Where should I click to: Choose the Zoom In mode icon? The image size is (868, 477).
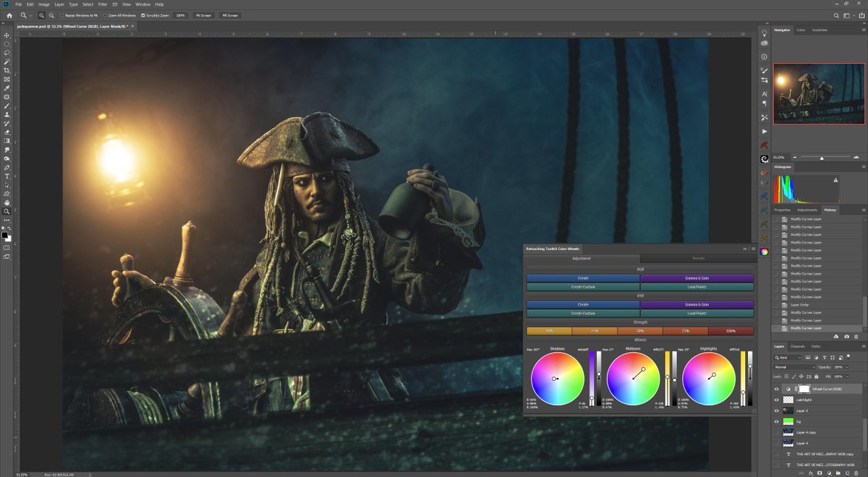41,14
